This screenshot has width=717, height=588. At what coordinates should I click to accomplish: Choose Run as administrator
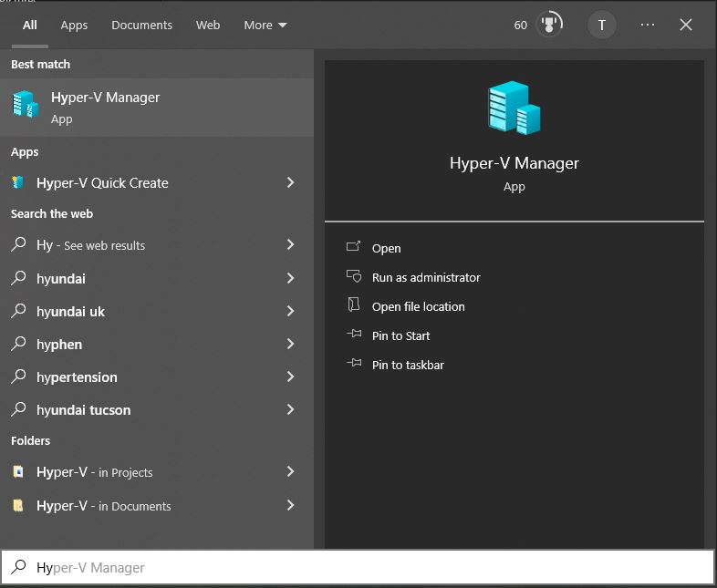tap(425, 277)
